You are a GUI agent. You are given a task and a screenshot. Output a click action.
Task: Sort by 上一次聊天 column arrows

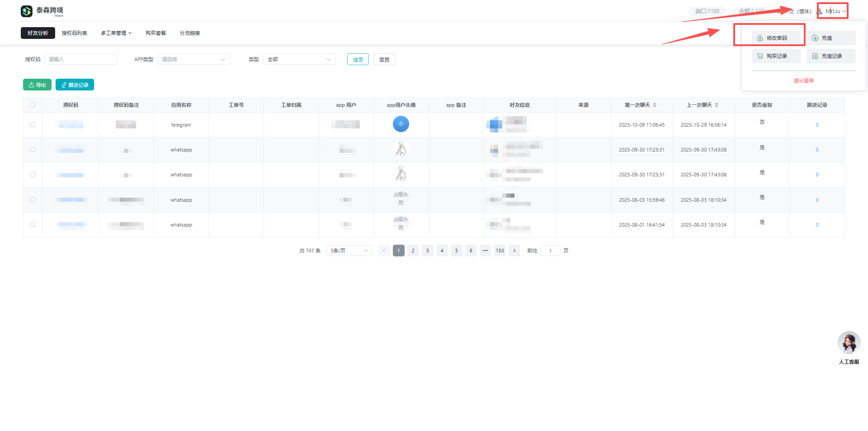(717, 105)
